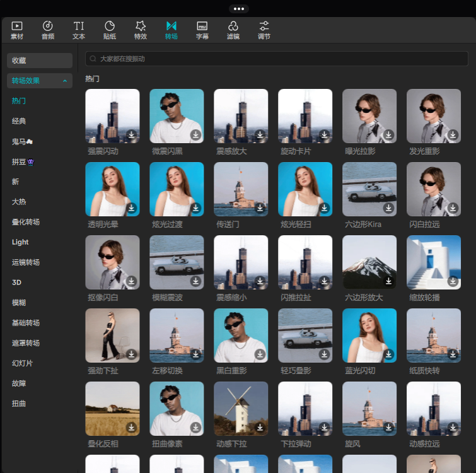Download the 强劲下扯 transition
The width and height of the screenshot is (476, 473).
[131, 354]
